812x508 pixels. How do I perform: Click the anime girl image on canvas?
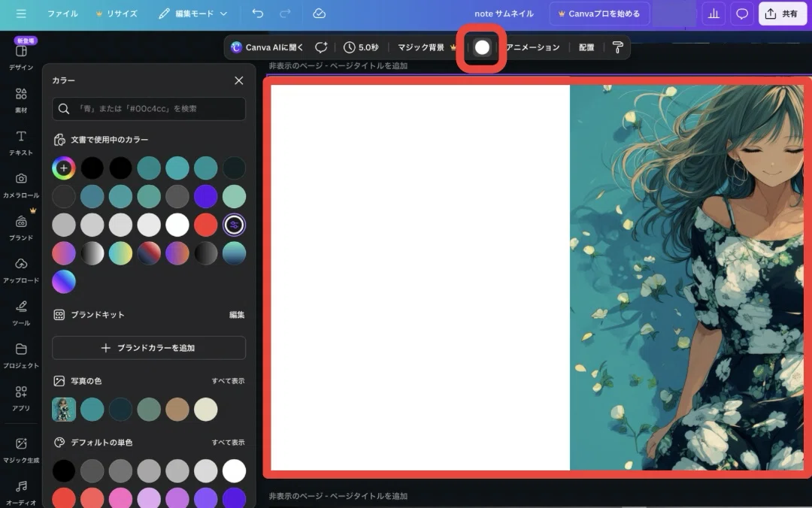click(x=686, y=277)
